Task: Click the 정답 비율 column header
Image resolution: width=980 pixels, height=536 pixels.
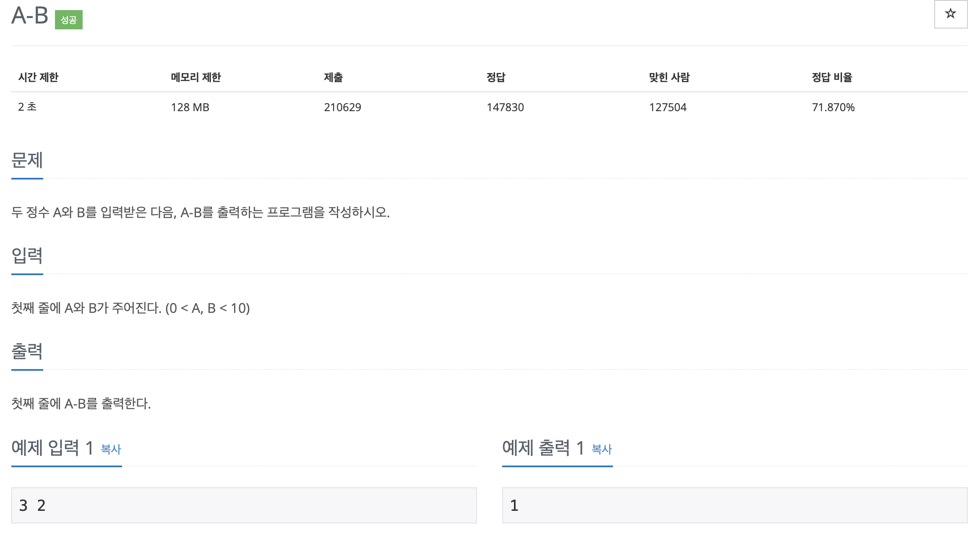Action: pos(832,77)
